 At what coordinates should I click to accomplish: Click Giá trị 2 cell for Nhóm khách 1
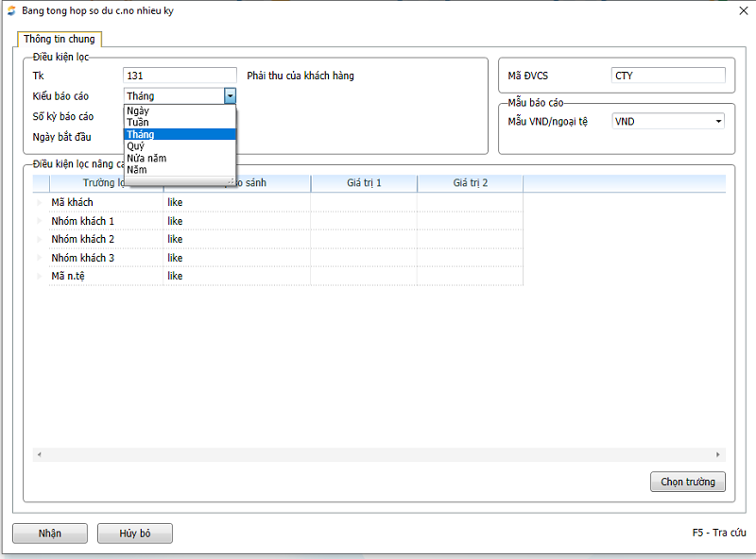tap(470, 221)
